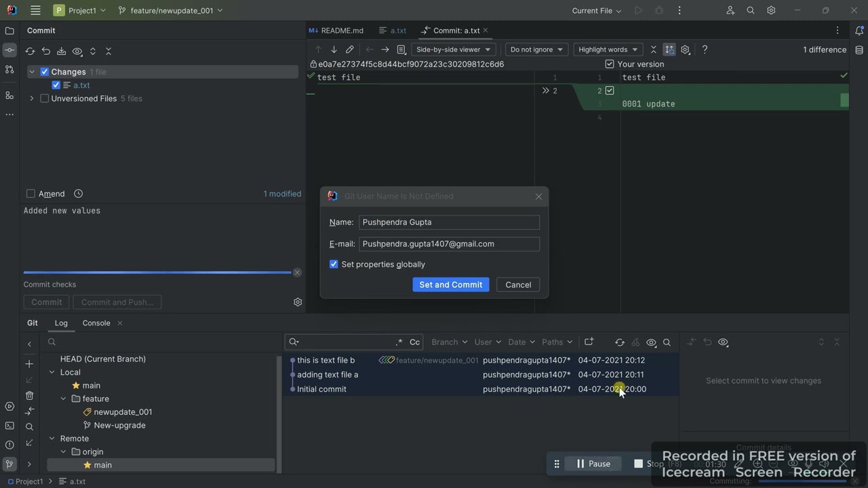Click the commit message history clock icon
The image size is (868, 488).
tap(78, 194)
